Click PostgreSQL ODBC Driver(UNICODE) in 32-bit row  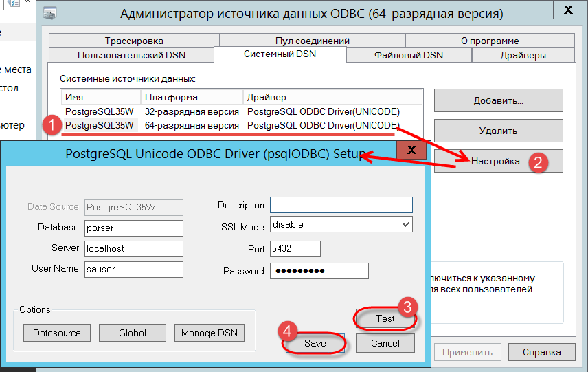click(324, 111)
